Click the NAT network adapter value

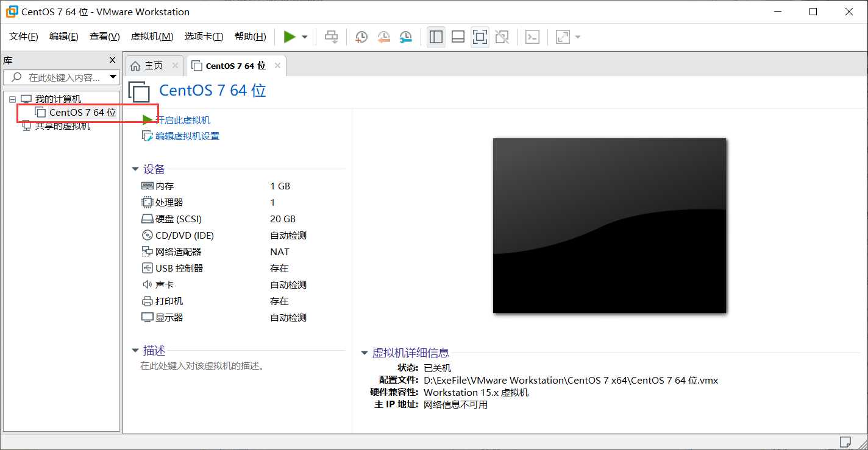click(280, 252)
